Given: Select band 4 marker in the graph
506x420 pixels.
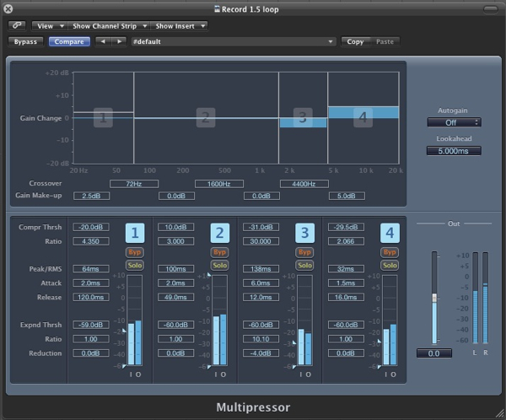Looking at the screenshot, I should (x=363, y=117).
